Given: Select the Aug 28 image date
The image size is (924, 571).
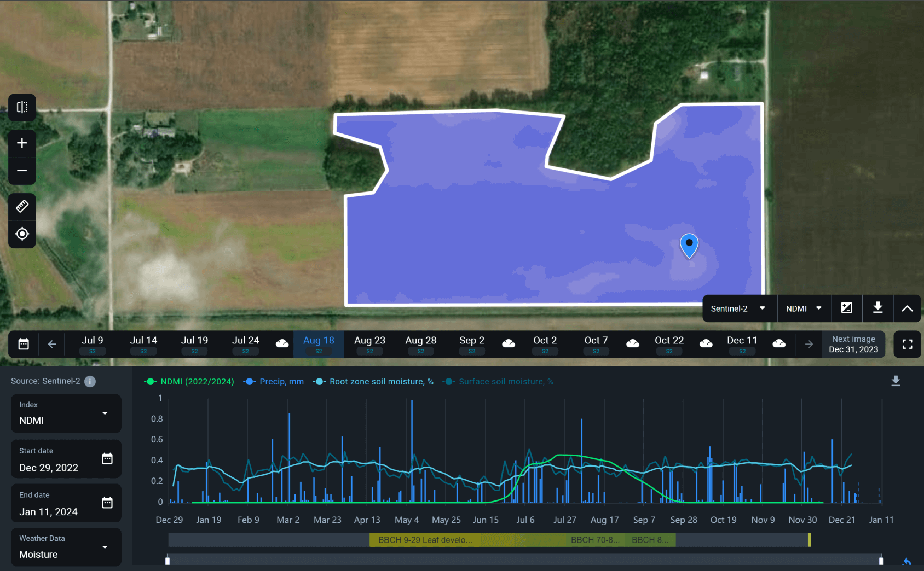Looking at the screenshot, I should coord(421,344).
